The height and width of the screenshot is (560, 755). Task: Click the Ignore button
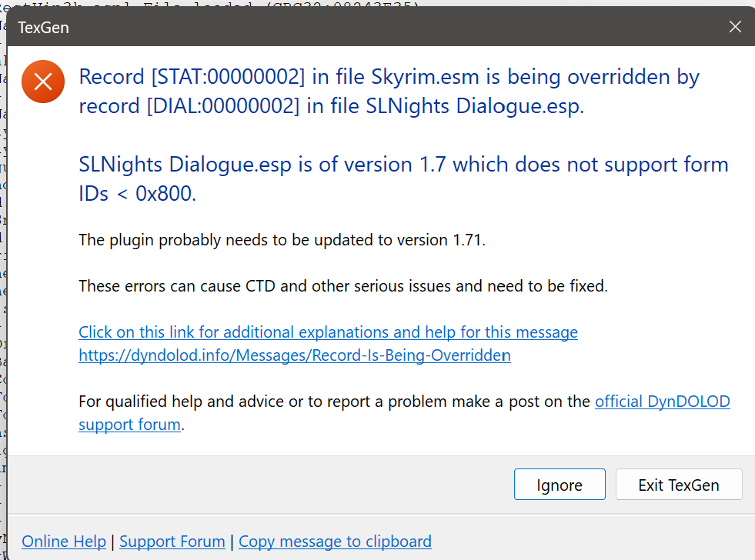560,485
